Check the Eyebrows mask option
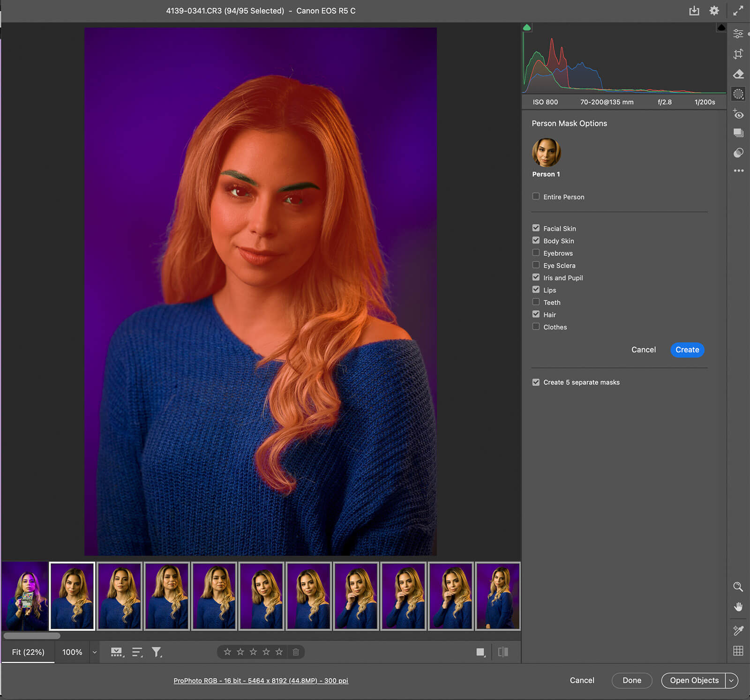This screenshot has width=750, height=700. (x=536, y=253)
